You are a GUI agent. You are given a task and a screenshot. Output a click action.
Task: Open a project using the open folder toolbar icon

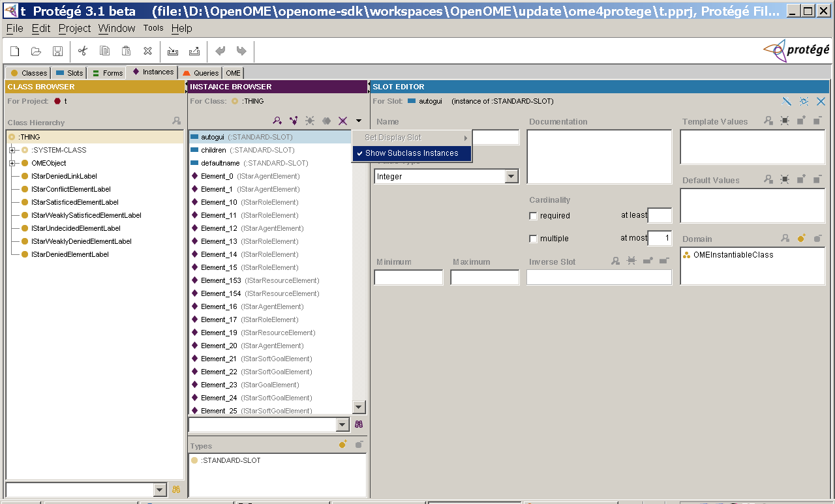point(36,51)
